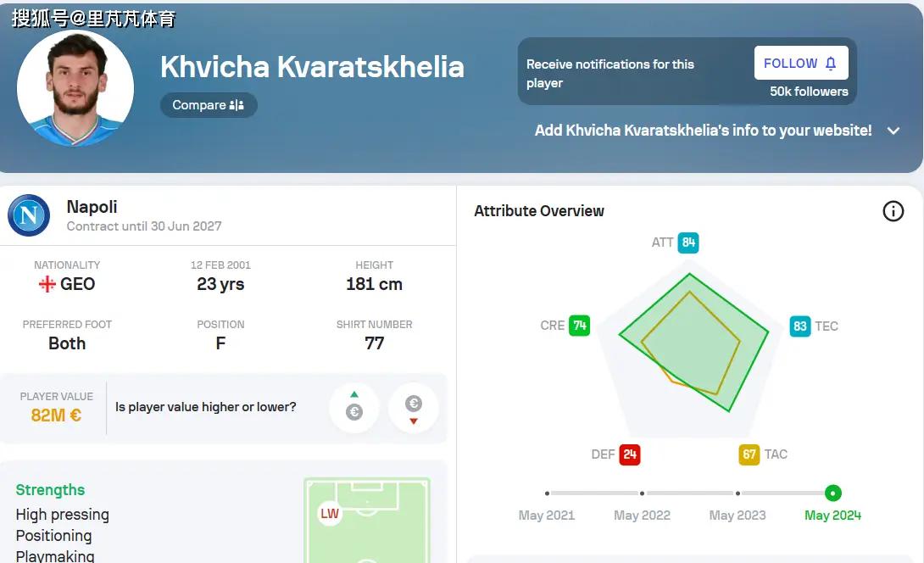
Task: Jump to May 2022 on attribute timeline
Action: click(643, 493)
